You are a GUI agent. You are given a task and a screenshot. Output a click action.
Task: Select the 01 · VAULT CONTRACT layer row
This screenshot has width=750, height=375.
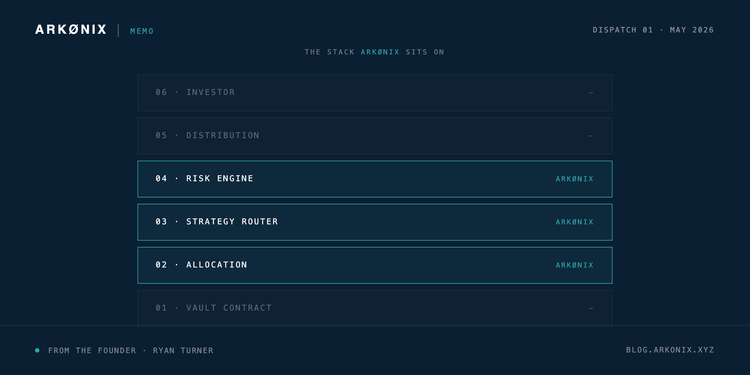(x=375, y=308)
